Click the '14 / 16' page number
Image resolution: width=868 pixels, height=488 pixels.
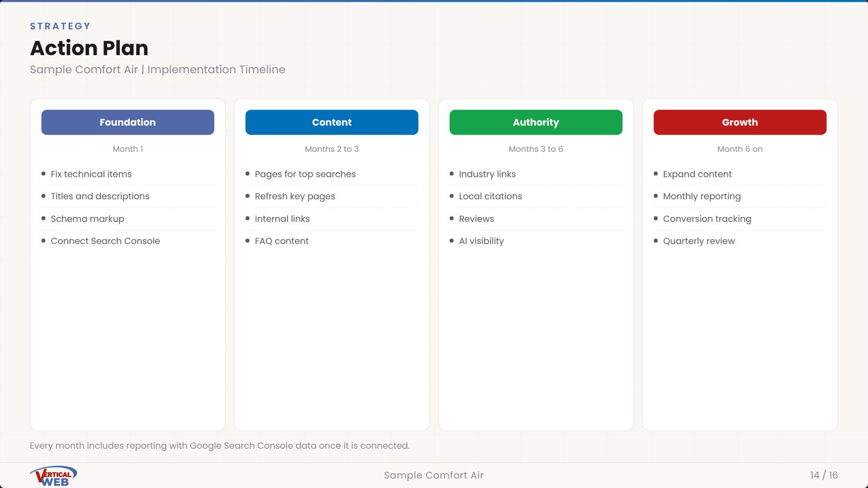(824, 476)
